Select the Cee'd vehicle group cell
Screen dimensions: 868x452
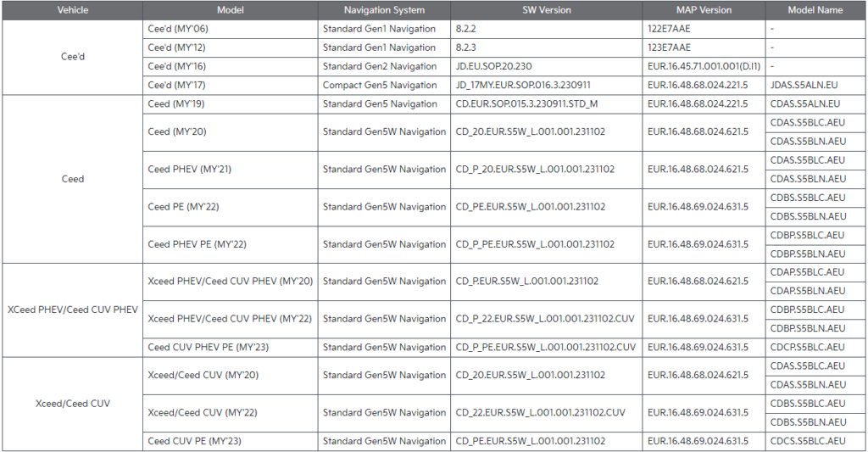(73, 57)
